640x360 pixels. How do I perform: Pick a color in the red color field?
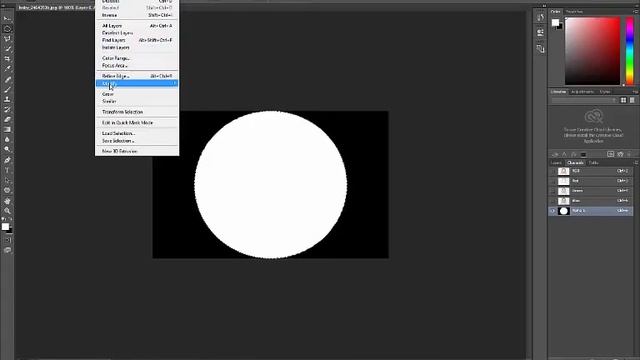pyautogui.click(x=592, y=51)
